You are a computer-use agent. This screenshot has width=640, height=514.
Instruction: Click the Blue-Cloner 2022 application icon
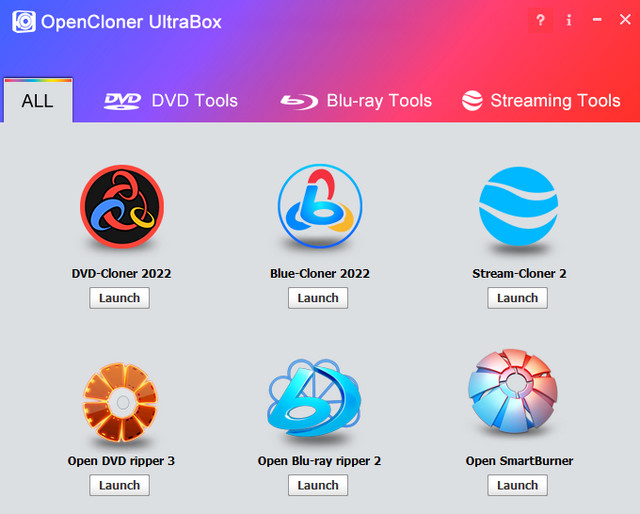pos(319,207)
